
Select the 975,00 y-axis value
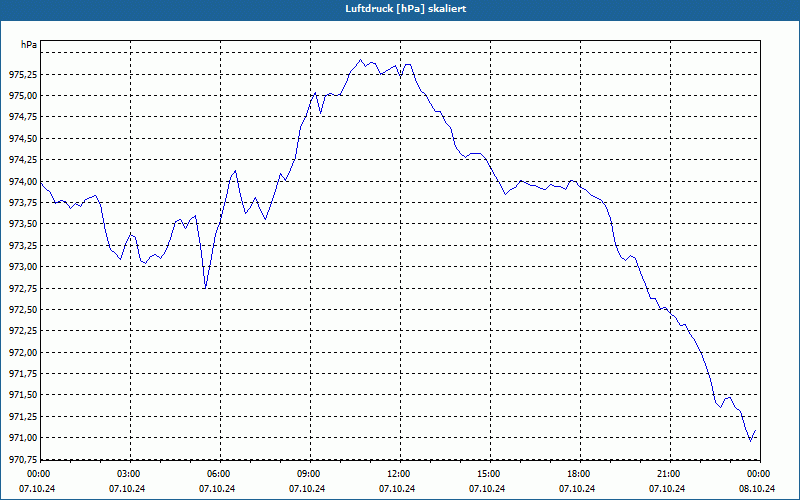click(x=23, y=96)
